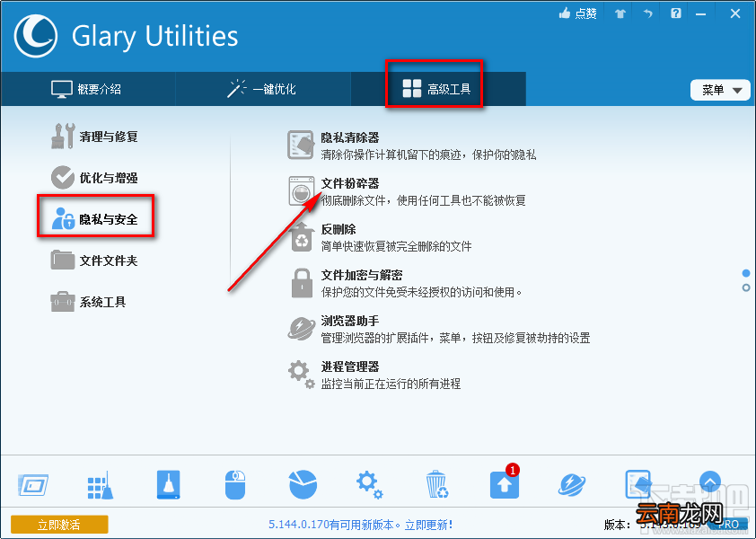
Task: Open 文件加密与解密 tool
Action: (362, 275)
